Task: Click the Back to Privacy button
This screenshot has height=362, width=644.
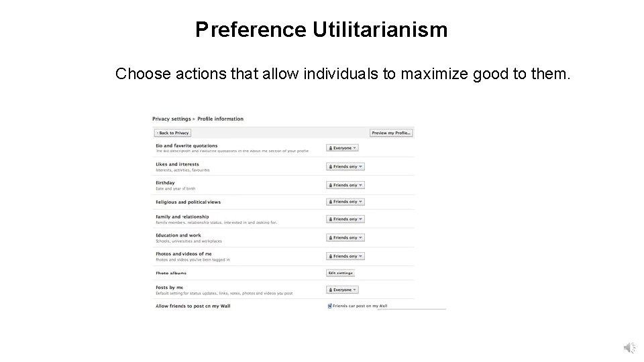Action: pyautogui.click(x=173, y=133)
